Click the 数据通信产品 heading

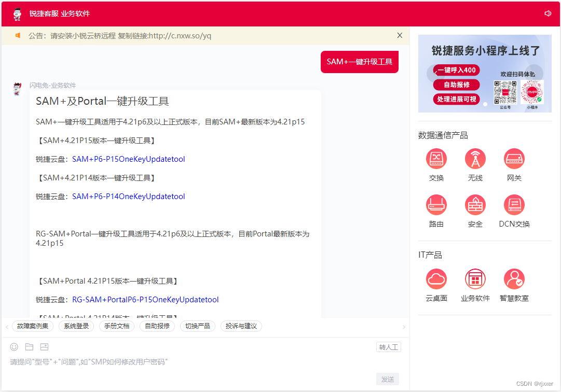(x=443, y=135)
